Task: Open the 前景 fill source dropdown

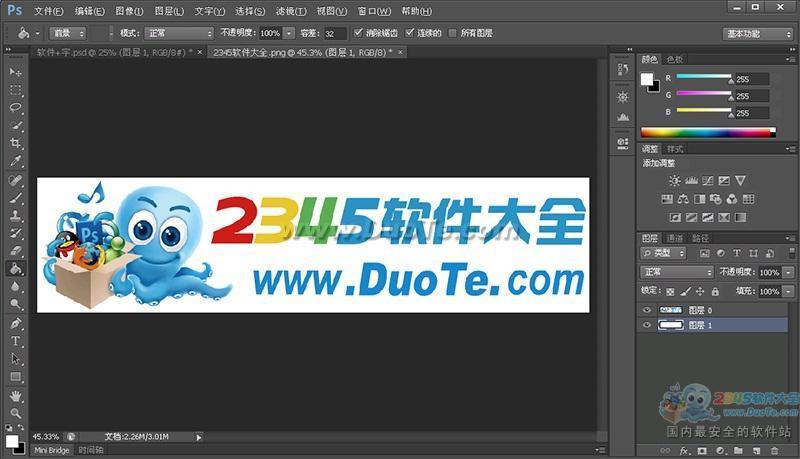Action: point(67,33)
